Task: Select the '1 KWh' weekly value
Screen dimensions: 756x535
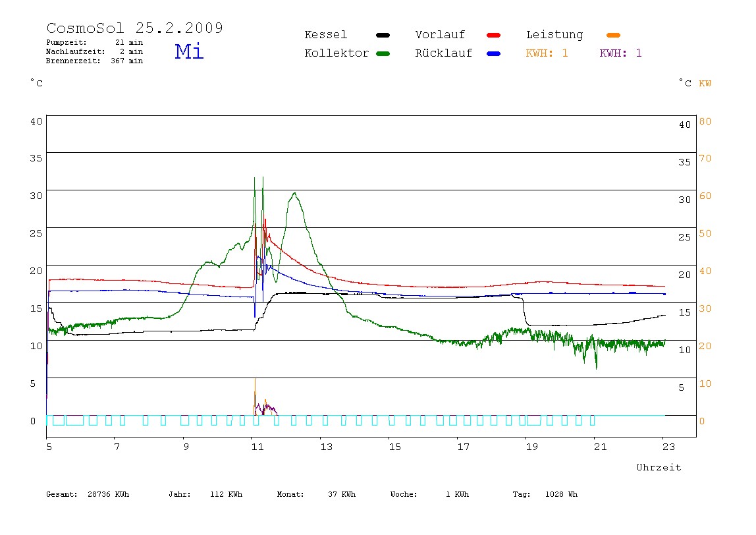Action: 457,494
